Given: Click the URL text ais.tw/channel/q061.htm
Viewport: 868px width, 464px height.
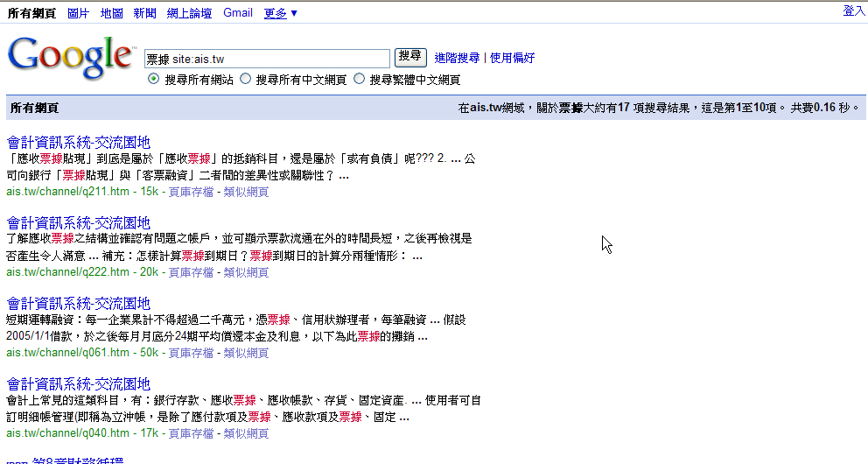Looking at the screenshot, I should tap(67, 353).
